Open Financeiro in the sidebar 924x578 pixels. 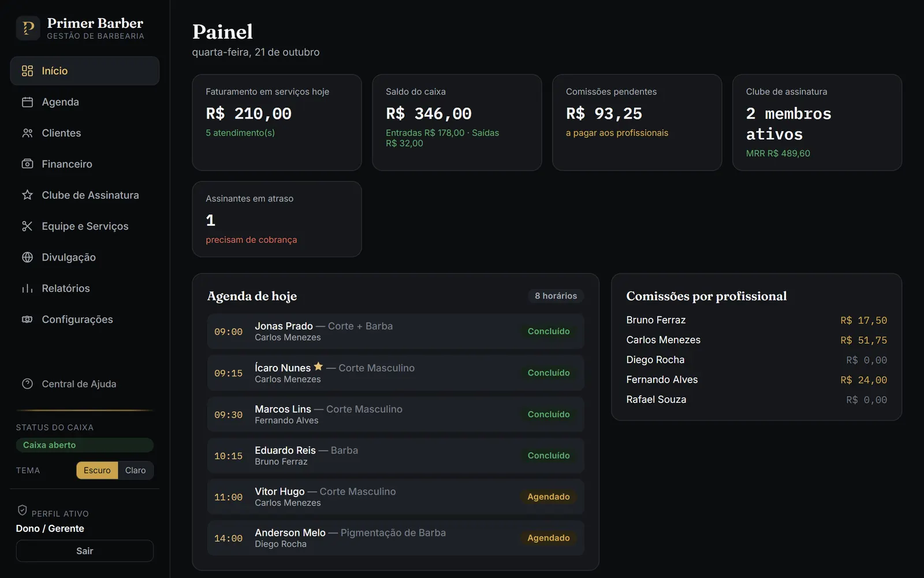coord(84,164)
